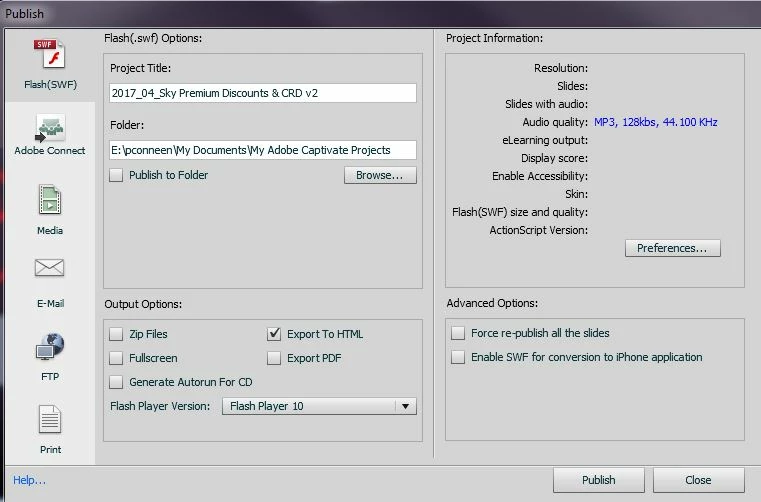This screenshot has width=761, height=502.
Task: Open the Preferences... button
Action: [x=672, y=248]
